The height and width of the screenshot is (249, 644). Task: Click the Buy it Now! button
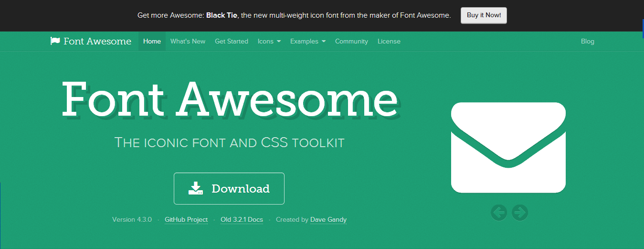[484, 15]
